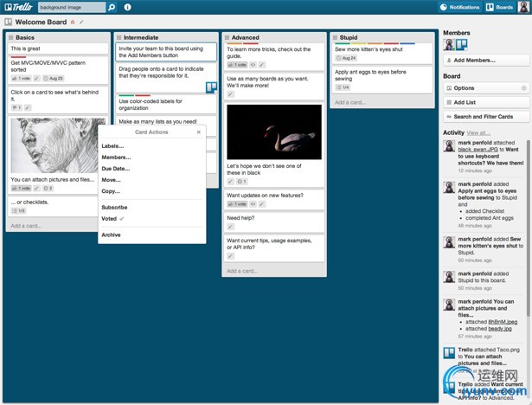Click green label on color-coded labels card
532x405 pixels.
point(126,95)
